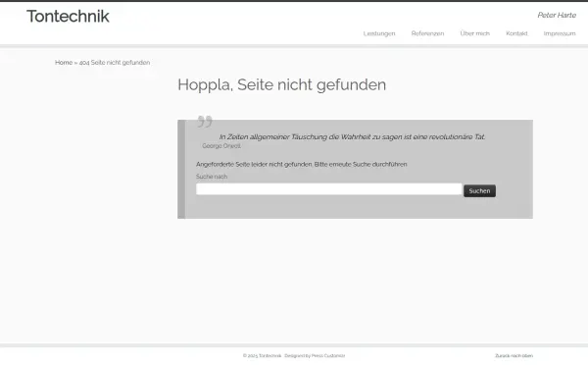The height and width of the screenshot is (368, 588).
Task: Focus the Suche nach search field
Action: tap(329, 189)
